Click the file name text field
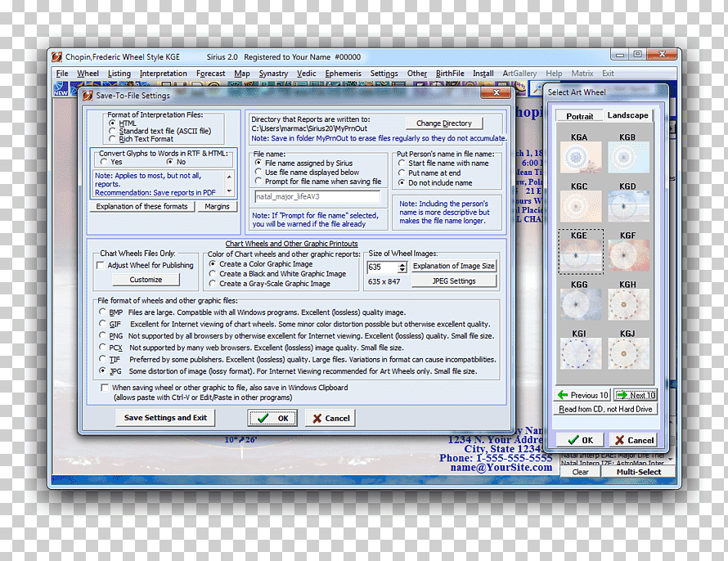Viewport: 728px width, 561px height. [x=317, y=197]
